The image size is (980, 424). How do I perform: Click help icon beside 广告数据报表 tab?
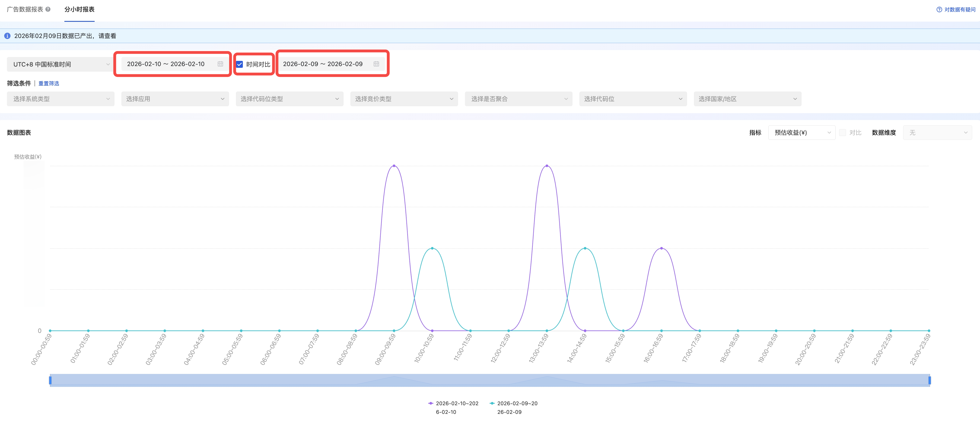click(x=48, y=9)
